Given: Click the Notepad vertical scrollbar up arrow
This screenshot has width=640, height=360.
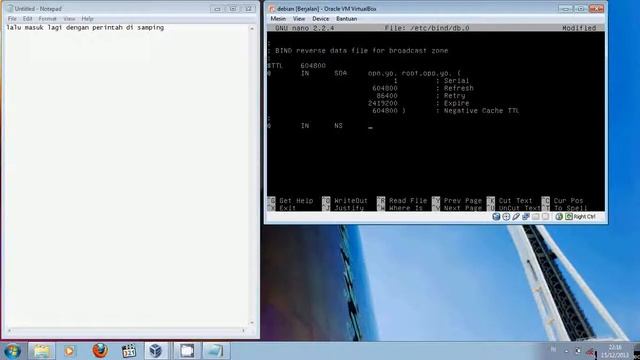Looking at the screenshot, I should (252, 29).
